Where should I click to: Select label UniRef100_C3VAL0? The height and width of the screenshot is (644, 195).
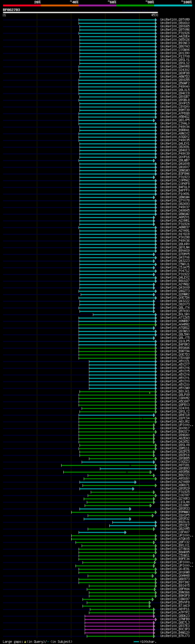[175, 123]
